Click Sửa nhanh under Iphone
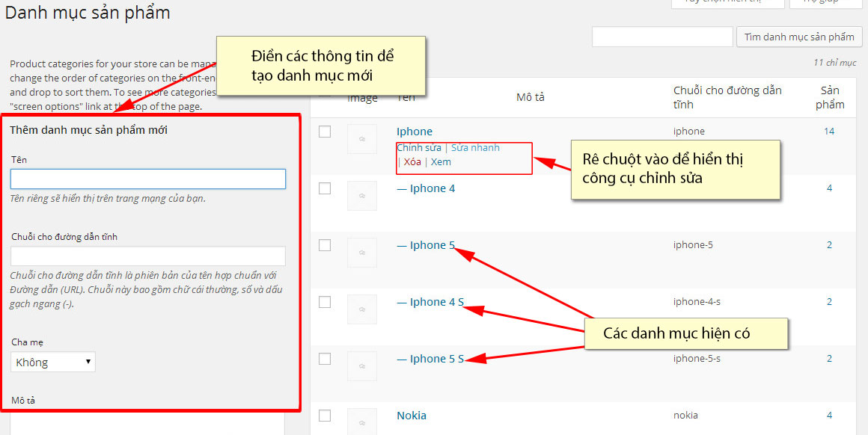 (x=475, y=147)
